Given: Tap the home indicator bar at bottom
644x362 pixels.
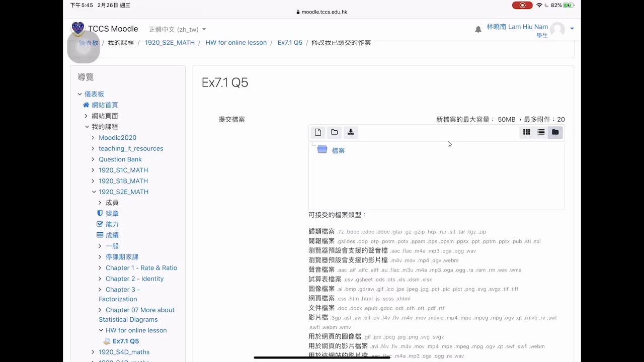Looking at the screenshot, I should (x=322, y=357).
